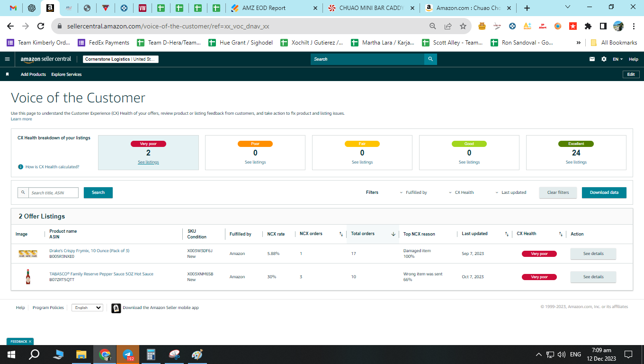
Task: Open the EN language selector in header
Action: [618, 59]
